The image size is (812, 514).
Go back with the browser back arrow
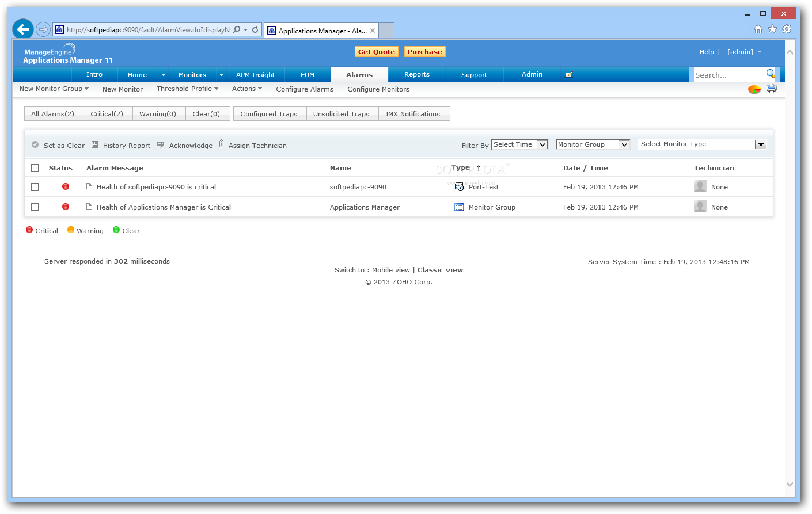pos(23,29)
